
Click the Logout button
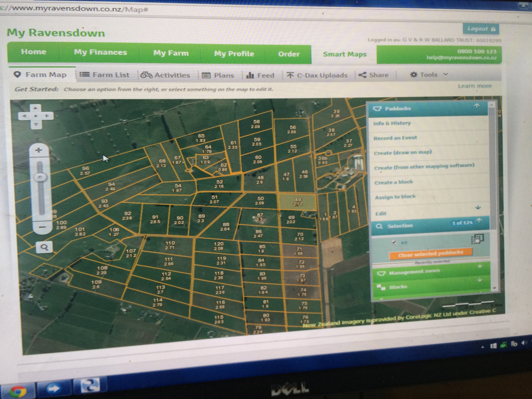pos(481,29)
